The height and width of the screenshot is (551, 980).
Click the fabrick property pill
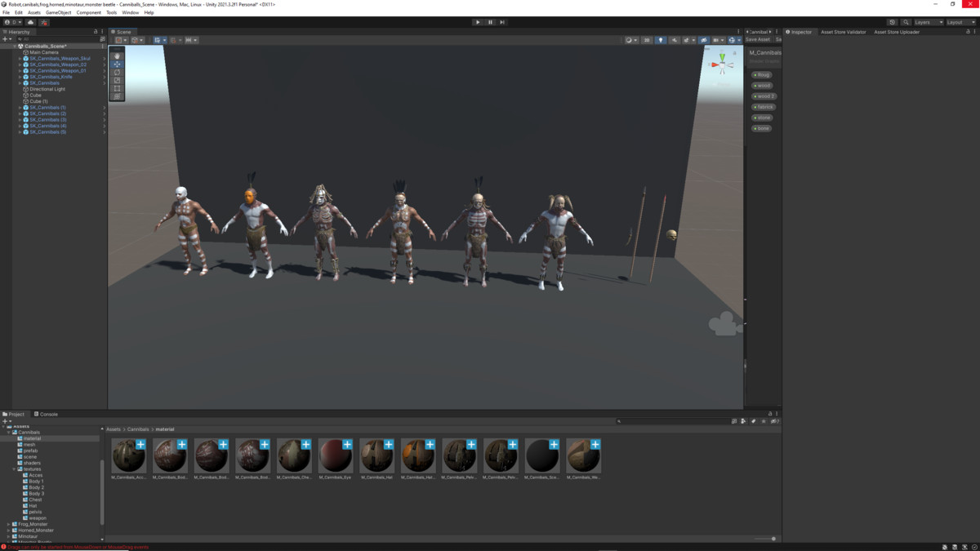[764, 107]
